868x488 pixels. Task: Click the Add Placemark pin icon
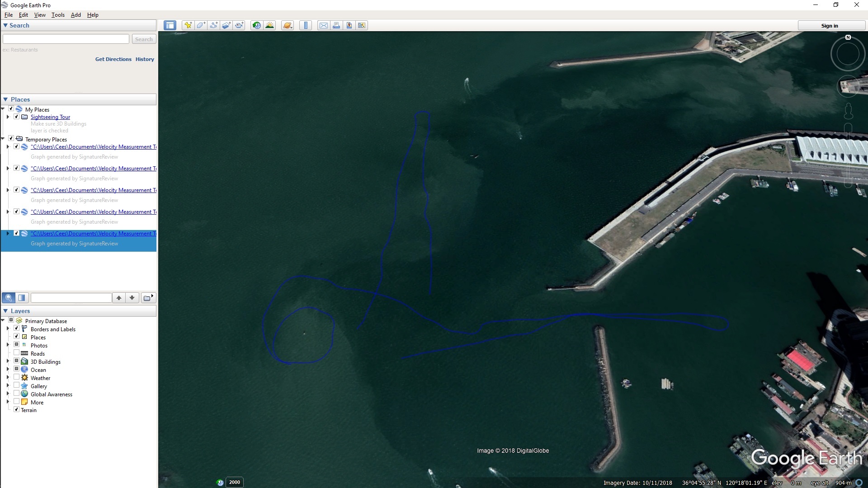(x=188, y=25)
